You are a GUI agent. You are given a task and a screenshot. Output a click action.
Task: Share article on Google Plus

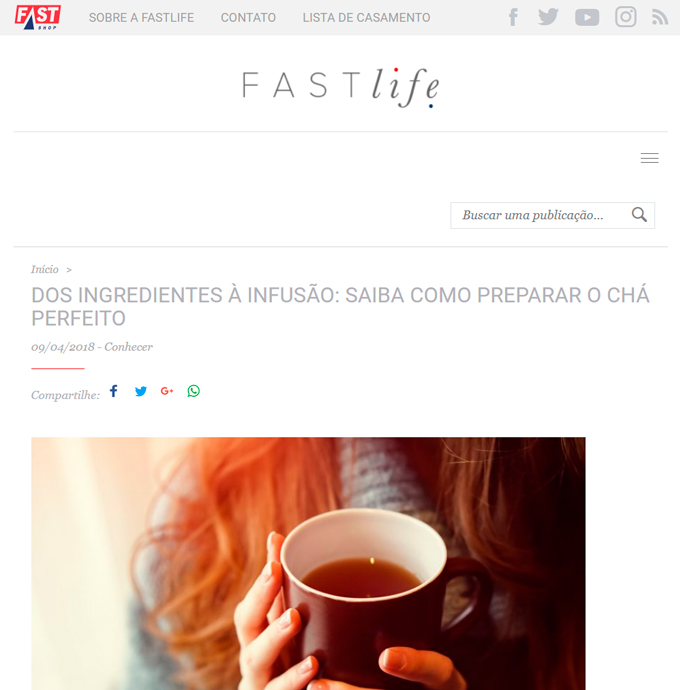click(167, 391)
